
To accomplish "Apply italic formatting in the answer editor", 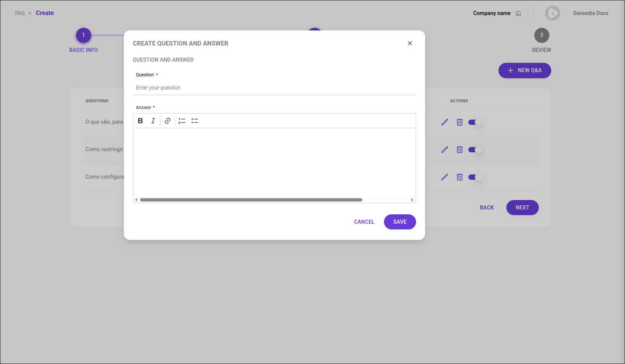I will point(153,121).
